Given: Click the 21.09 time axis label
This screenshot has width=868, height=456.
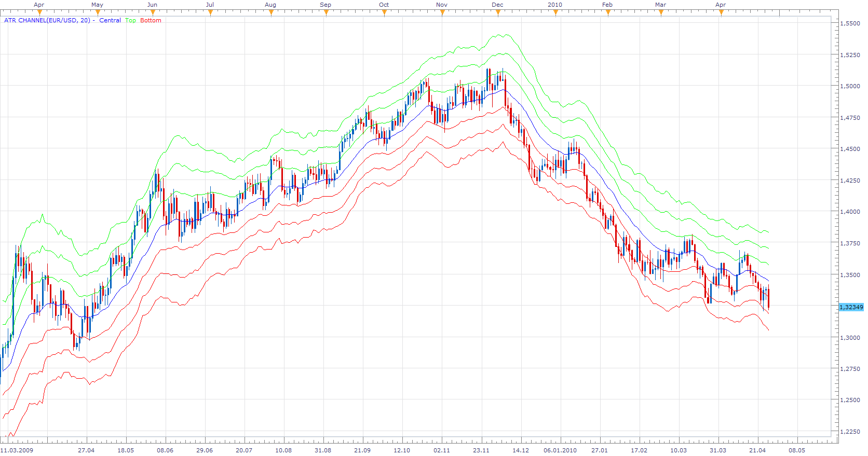Looking at the screenshot, I should pyautogui.click(x=362, y=450).
